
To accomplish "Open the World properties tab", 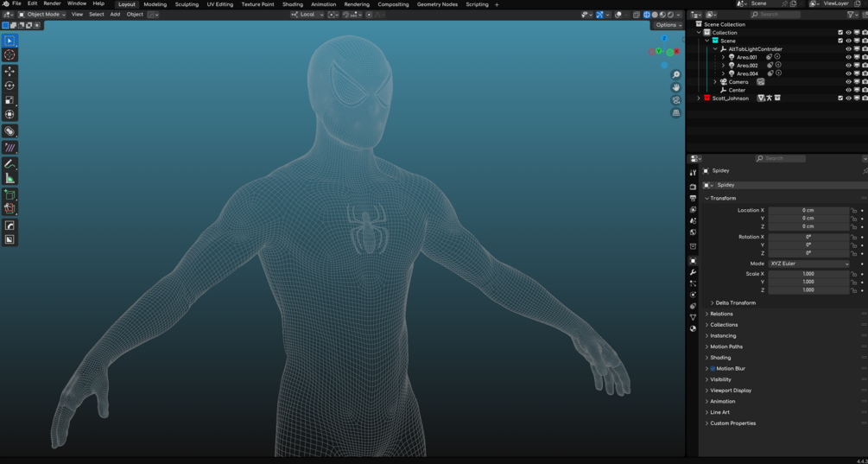I will click(x=693, y=232).
